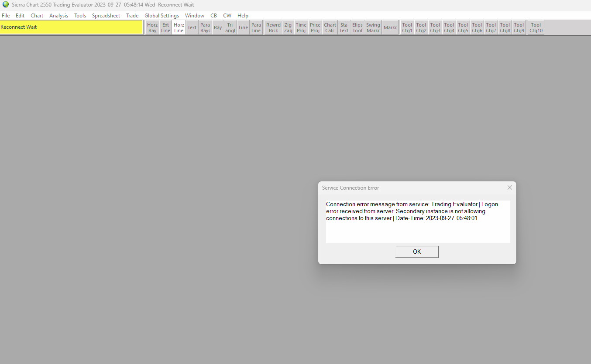Open the File menu
This screenshot has width=591, height=364.
pos(6,16)
